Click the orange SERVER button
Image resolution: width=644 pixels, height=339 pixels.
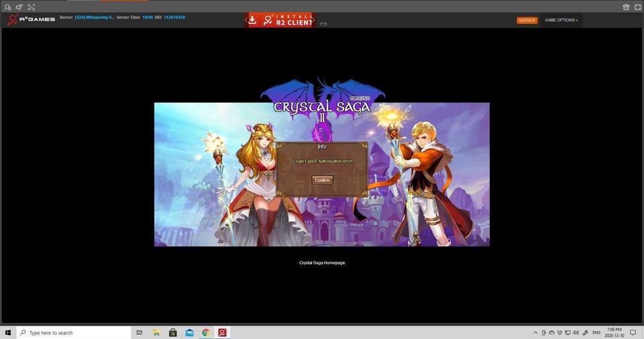pos(527,20)
